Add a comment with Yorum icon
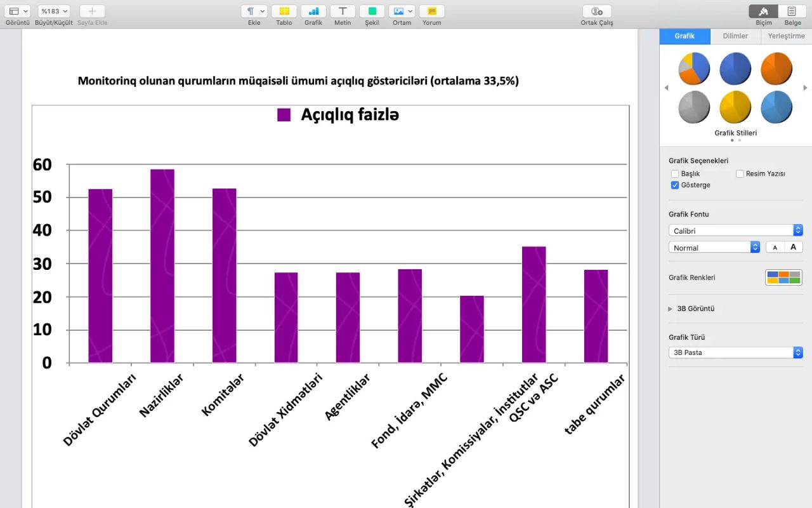The width and height of the screenshot is (812, 508). [431, 11]
